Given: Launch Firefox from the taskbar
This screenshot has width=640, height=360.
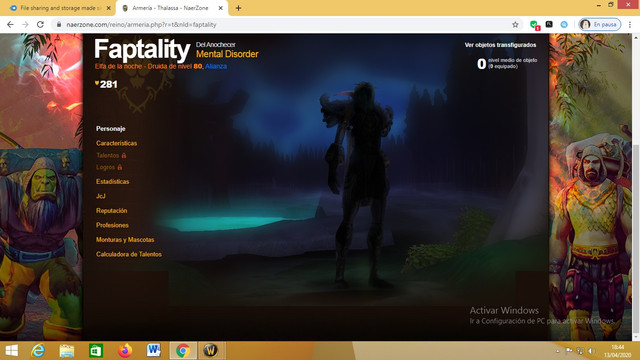Looking at the screenshot, I should pos(125,351).
